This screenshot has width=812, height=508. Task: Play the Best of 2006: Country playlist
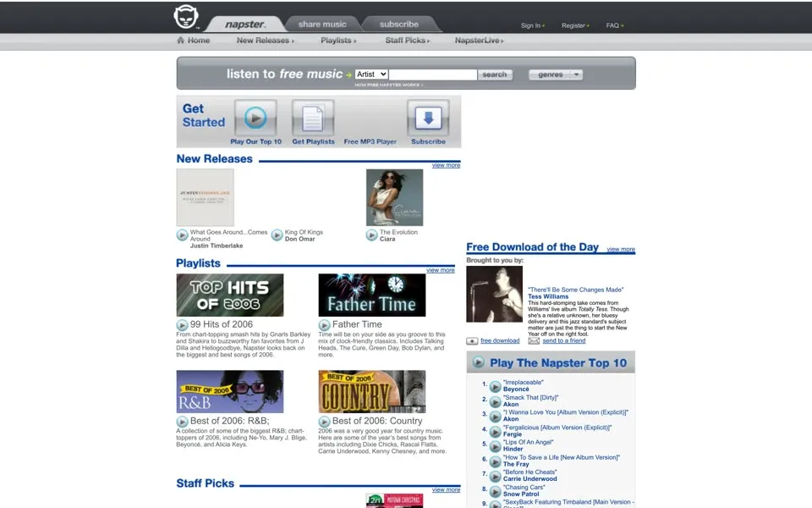click(x=324, y=422)
